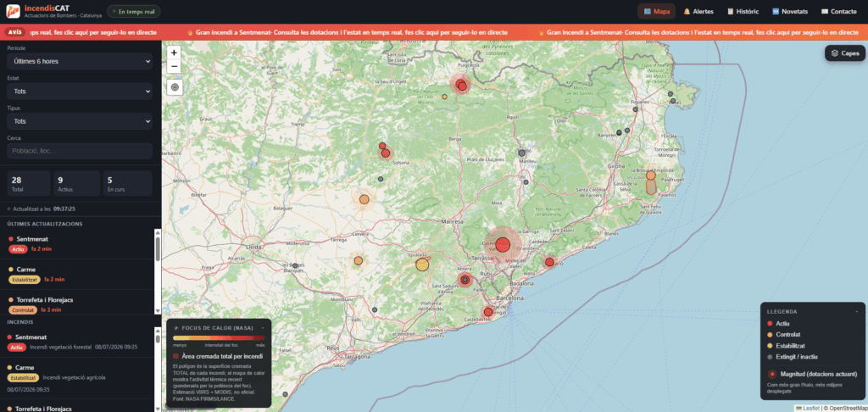Viewport: 868px width, 412px height.
Task: Open the Contacte page
Action: [838, 11]
